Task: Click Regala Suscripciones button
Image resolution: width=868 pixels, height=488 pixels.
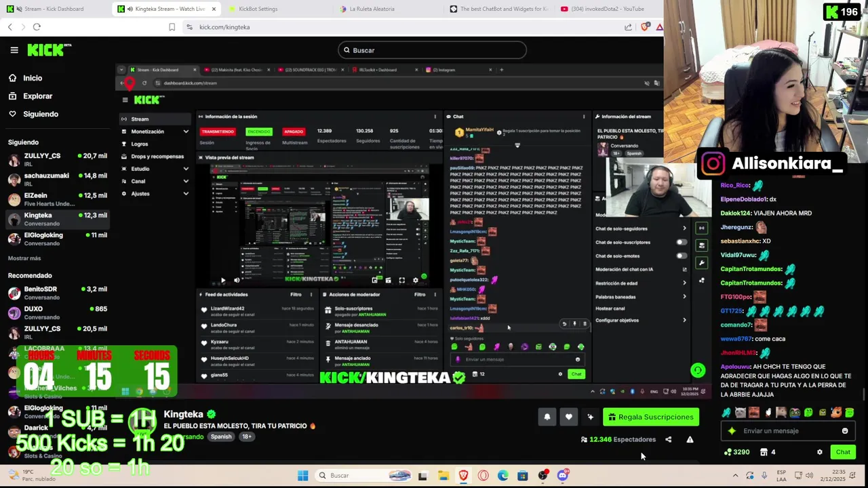Action: (650, 417)
